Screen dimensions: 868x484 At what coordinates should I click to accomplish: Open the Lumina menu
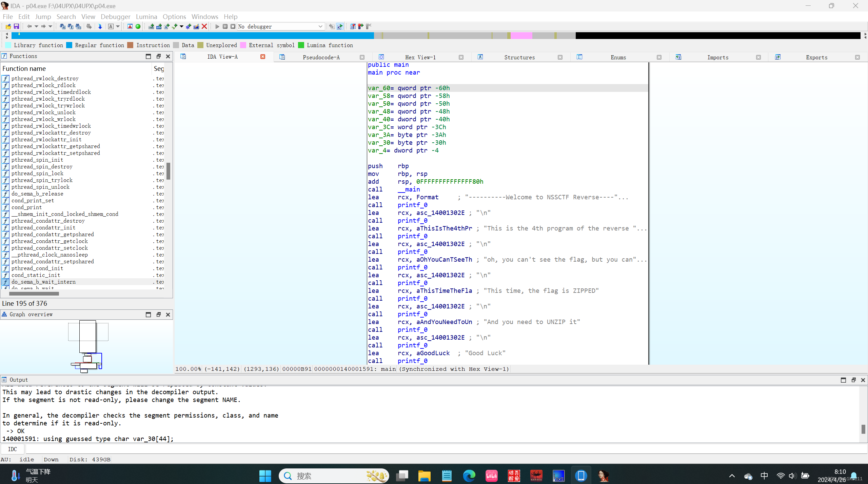click(146, 17)
